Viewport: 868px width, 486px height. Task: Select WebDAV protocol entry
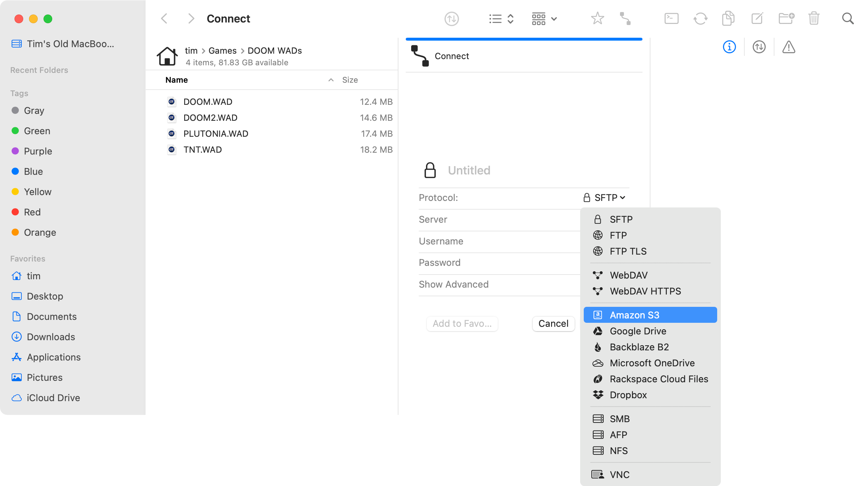(650, 275)
